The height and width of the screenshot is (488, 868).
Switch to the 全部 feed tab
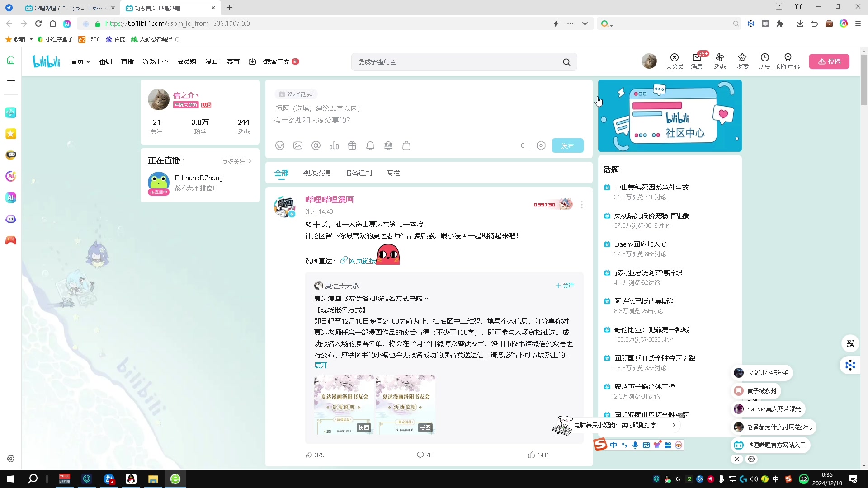[x=281, y=173]
